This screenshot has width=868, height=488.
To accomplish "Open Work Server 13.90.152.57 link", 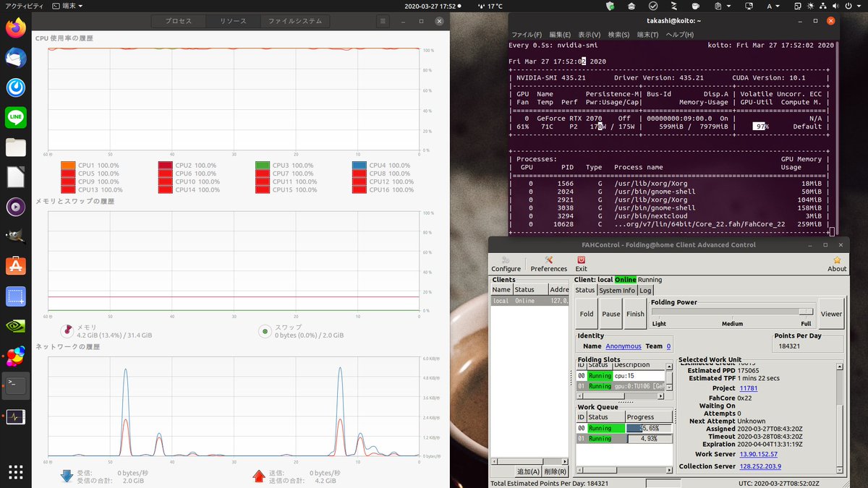I will pos(758,454).
